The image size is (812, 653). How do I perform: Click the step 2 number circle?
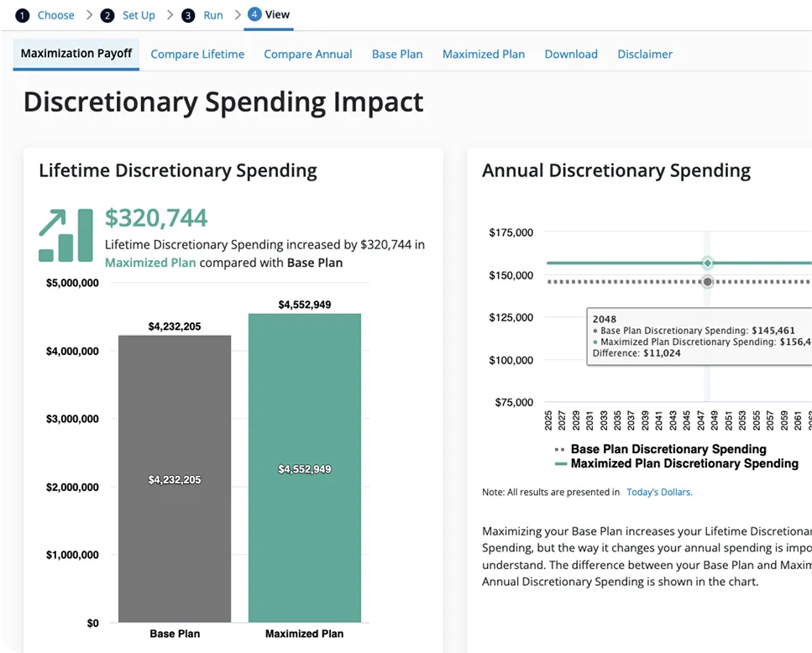[107, 15]
